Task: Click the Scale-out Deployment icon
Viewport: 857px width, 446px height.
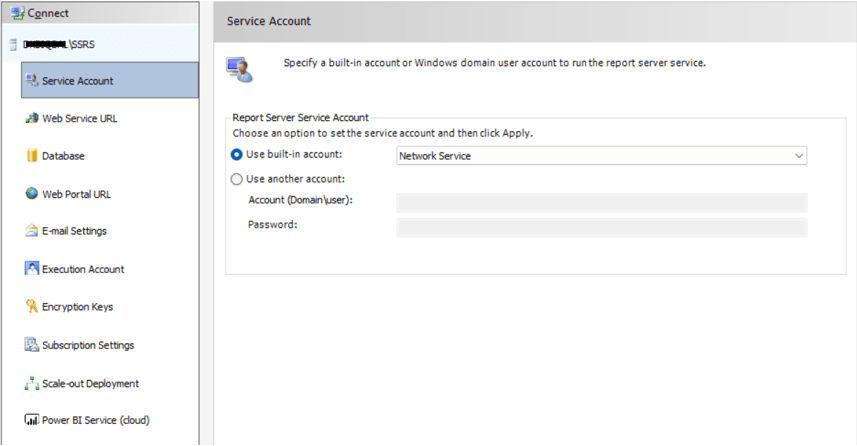Action: (x=32, y=383)
